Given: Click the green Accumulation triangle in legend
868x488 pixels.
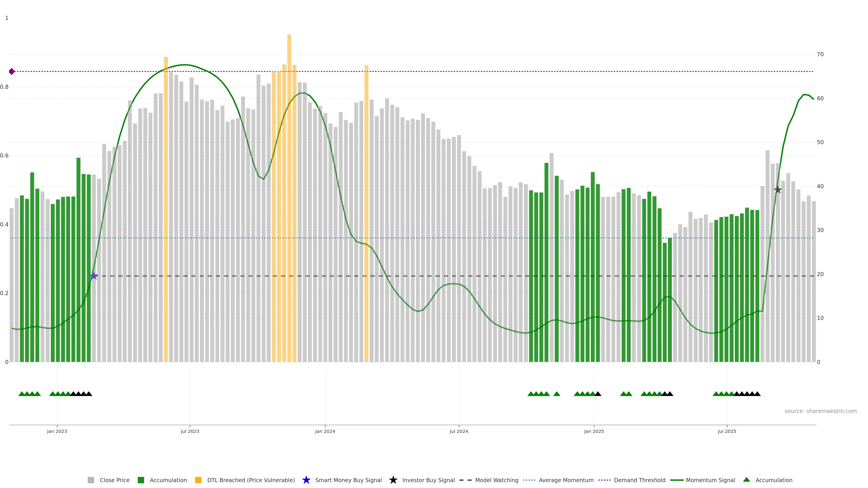Looking at the screenshot, I should coord(746,480).
